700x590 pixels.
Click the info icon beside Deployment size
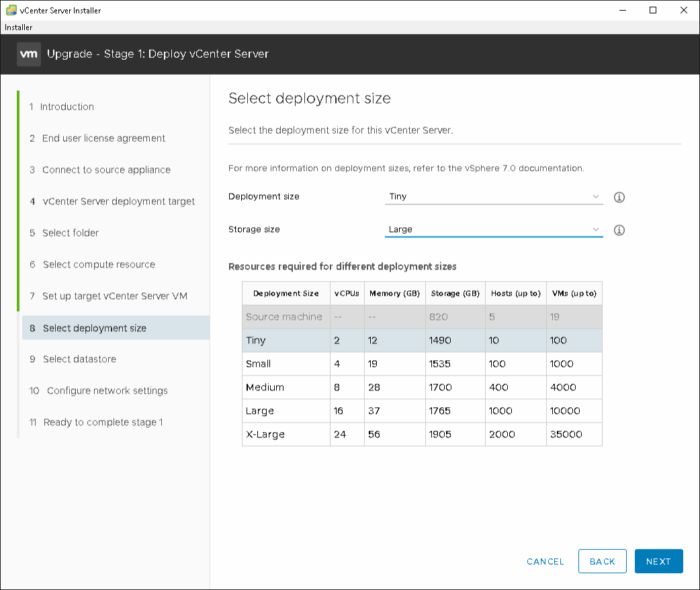(619, 198)
